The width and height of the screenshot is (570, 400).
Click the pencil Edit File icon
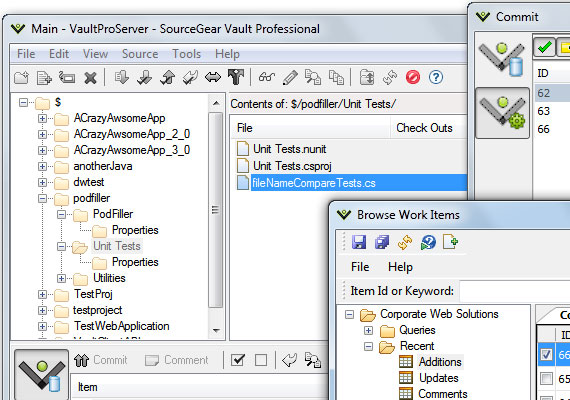click(x=290, y=77)
